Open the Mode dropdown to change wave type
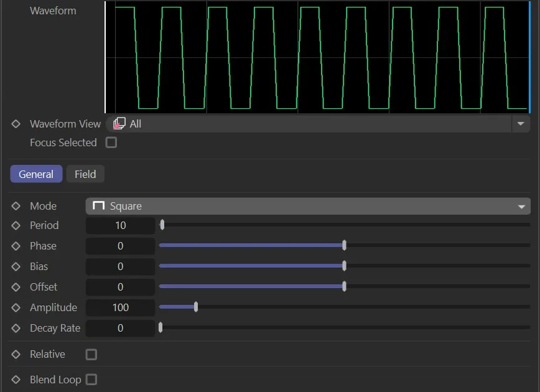 point(520,206)
